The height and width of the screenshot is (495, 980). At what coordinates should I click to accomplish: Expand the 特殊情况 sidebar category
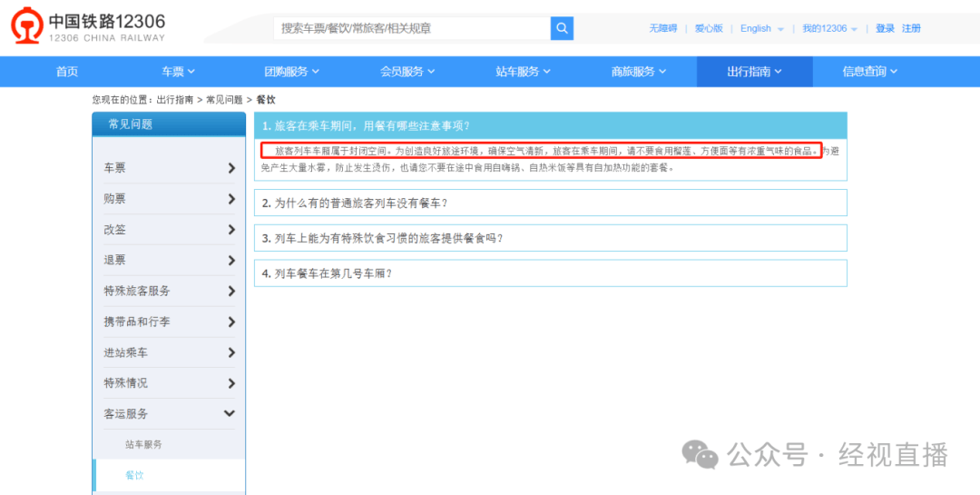click(x=170, y=383)
